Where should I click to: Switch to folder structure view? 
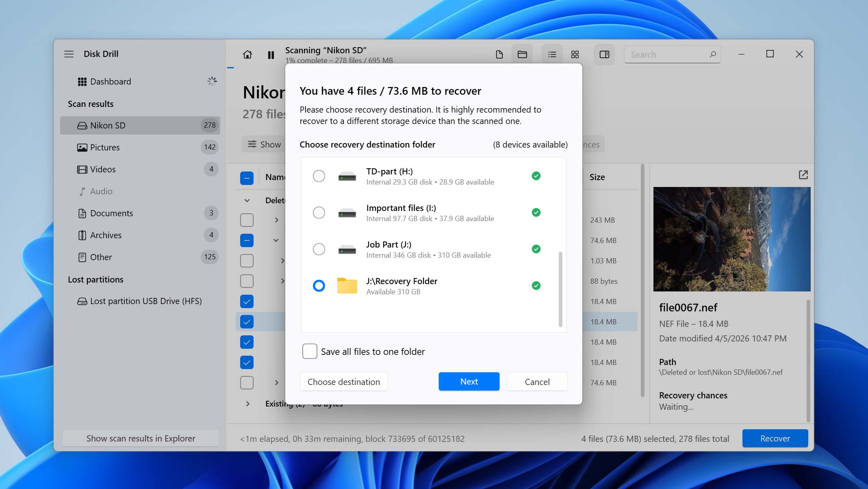(522, 54)
